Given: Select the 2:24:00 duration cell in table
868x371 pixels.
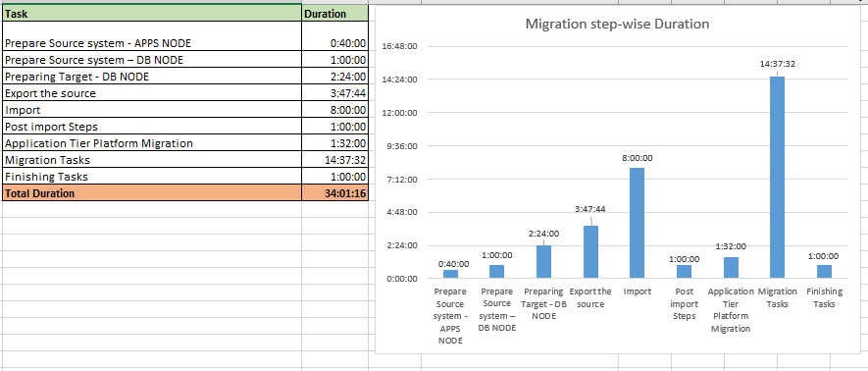Looking at the screenshot, I should 334,77.
